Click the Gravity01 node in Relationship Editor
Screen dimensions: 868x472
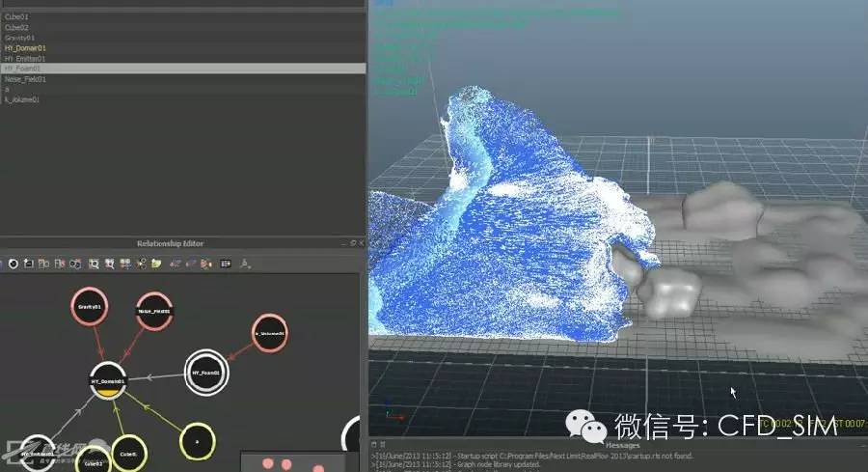89,306
